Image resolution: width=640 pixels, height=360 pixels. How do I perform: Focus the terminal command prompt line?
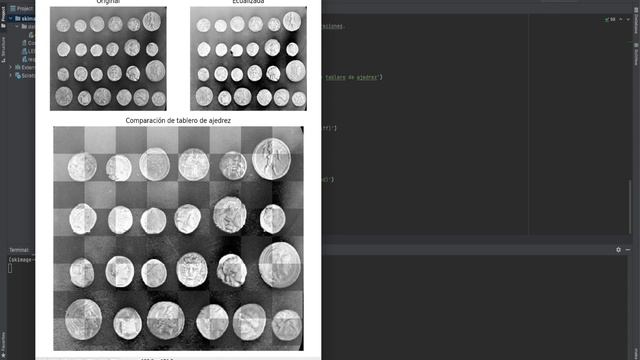pyautogui.click(x=21, y=260)
